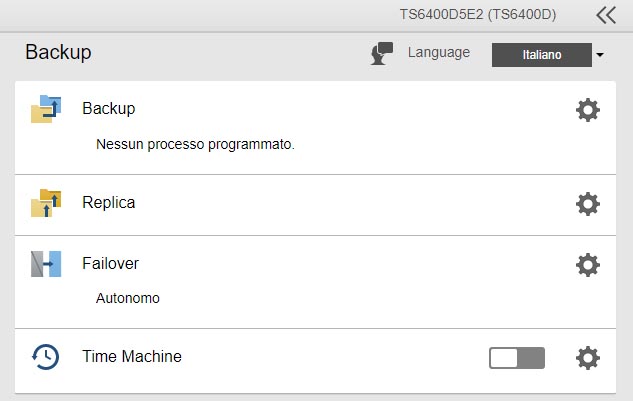Select the Failover row label

click(x=110, y=264)
